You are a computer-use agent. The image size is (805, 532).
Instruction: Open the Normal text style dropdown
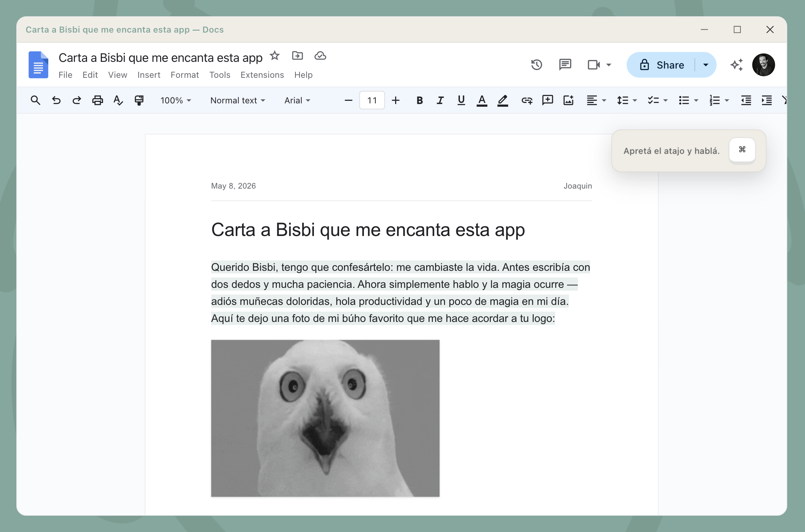coord(238,100)
